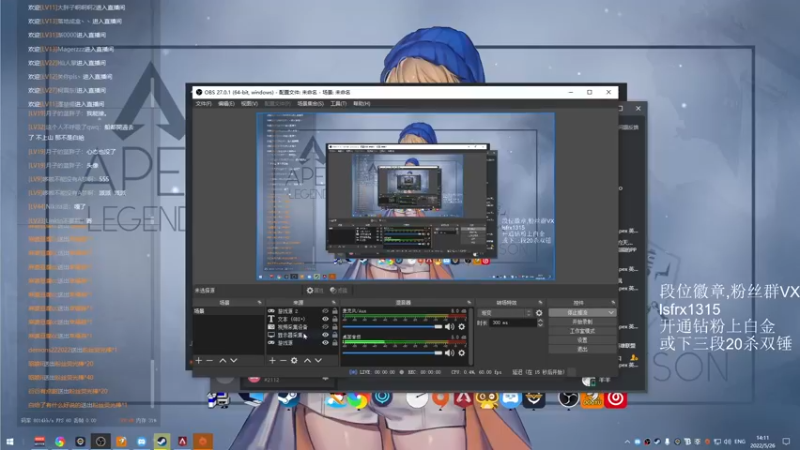Show hidden system tray icons chevron
The width and height of the screenshot is (800, 450).
(627, 441)
